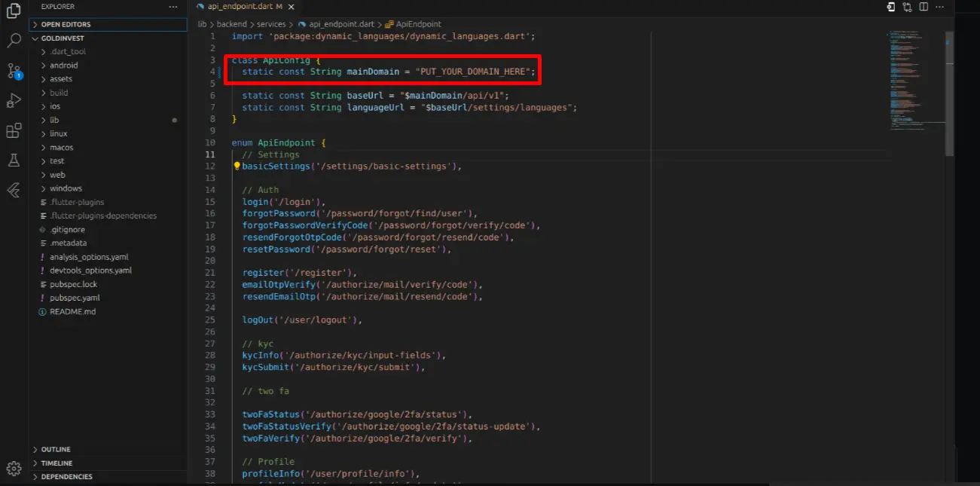Click the Manage gear icon
980x486 pixels.
point(14,468)
